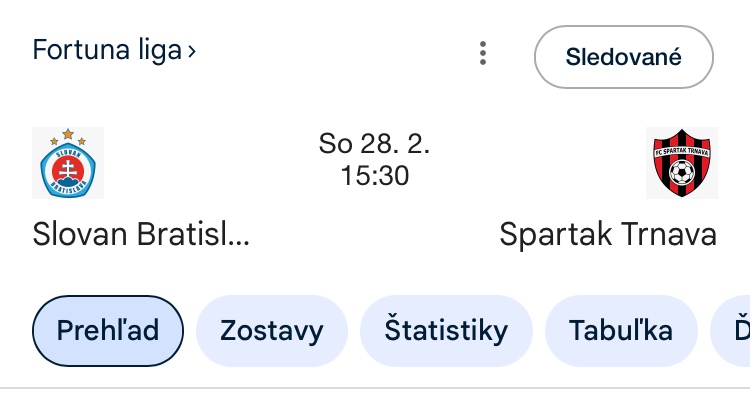Switch to the Zostavy tab
Screen dimensions: 750x400
point(271,331)
